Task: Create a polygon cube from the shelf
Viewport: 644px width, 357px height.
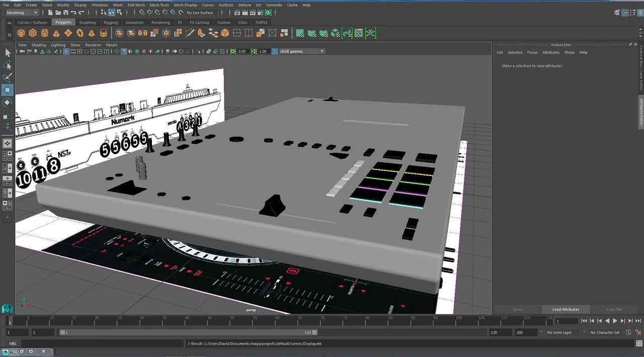Action: pyautogui.click(x=33, y=33)
